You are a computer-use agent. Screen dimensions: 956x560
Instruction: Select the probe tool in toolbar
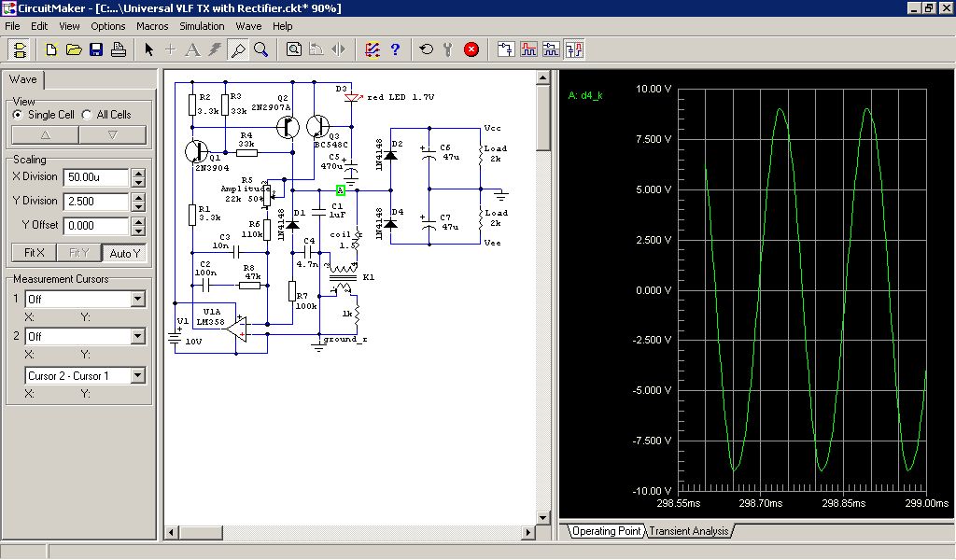coord(239,49)
